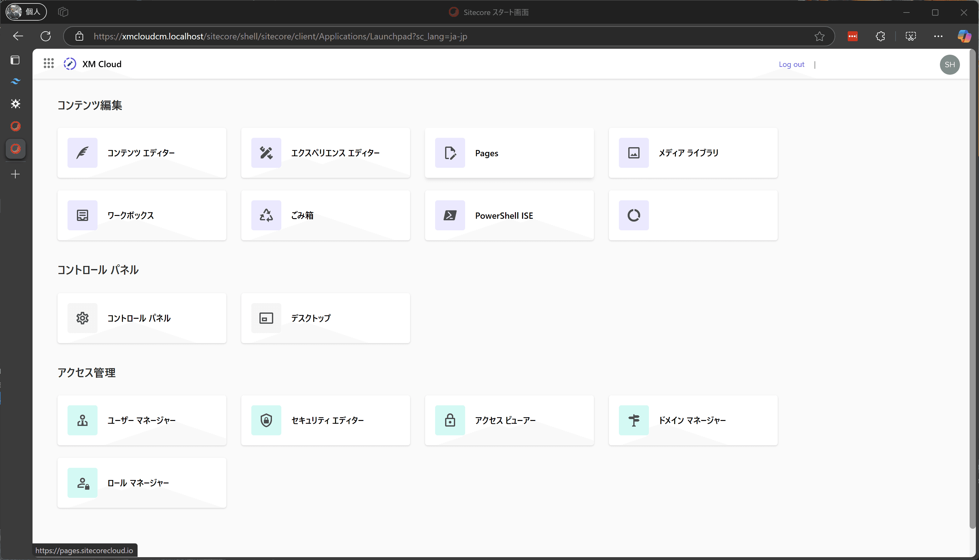This screenshot has height=560, width=979.
Task: Open the コントロール パネル gear icon
Action: [82, 318]
